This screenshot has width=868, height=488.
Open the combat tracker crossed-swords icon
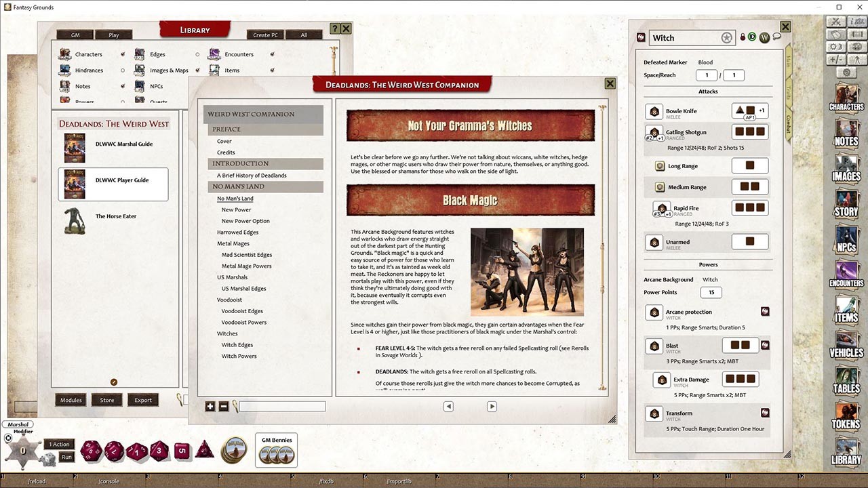836,22
